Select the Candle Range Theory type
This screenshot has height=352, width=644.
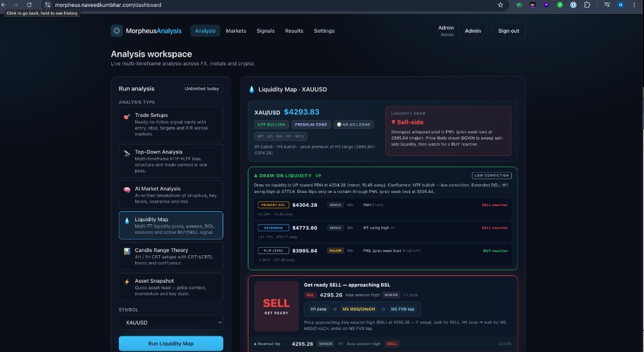(171, 256)
